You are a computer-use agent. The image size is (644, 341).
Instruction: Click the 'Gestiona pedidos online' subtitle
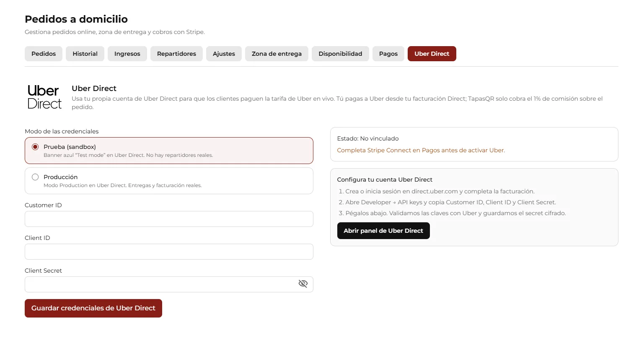click(x=115, y=32)
